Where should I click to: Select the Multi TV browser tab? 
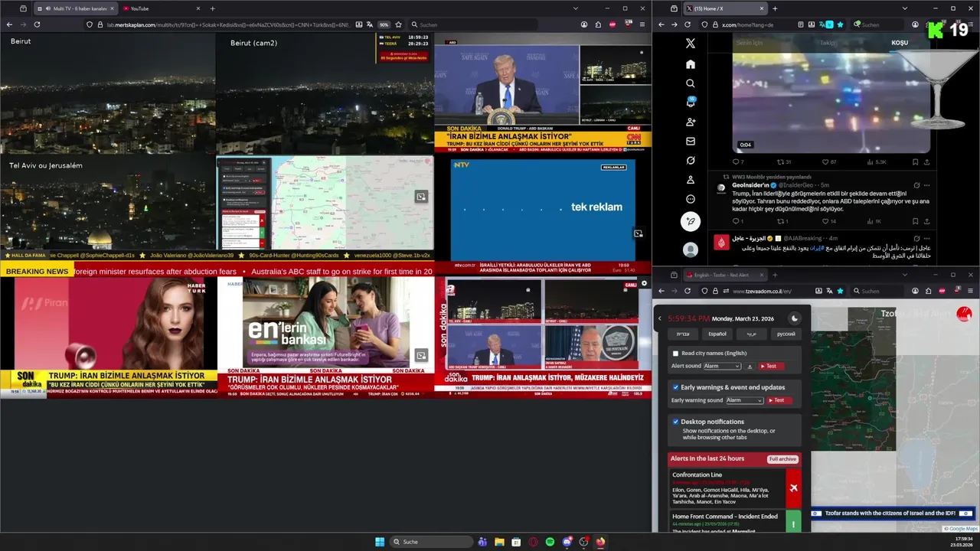75,8
